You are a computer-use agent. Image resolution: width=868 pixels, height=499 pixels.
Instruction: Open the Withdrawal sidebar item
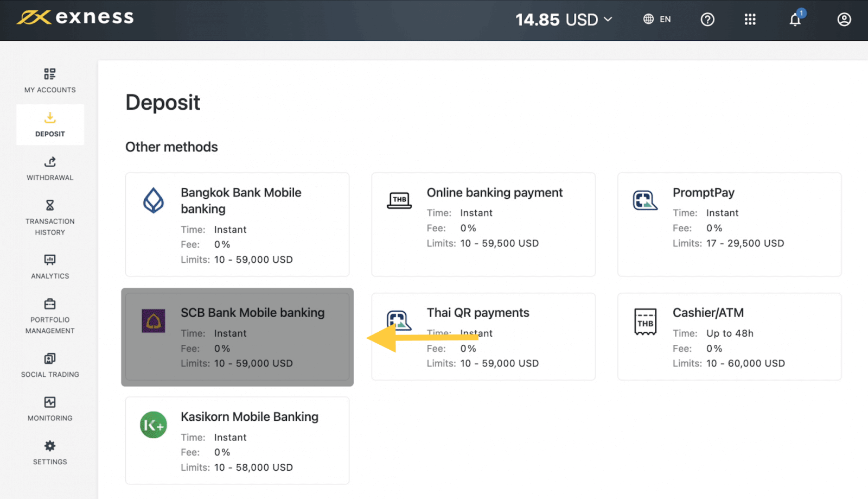click(x=50, y=169)
